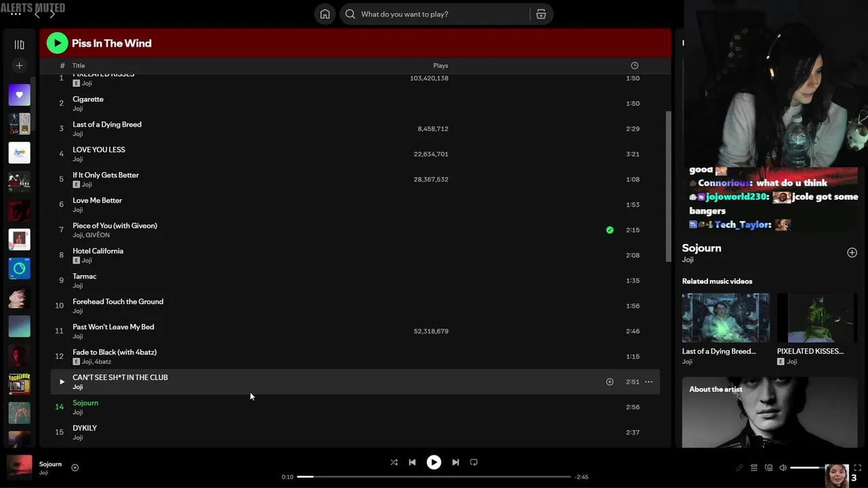Select track Past Won't Leave My Bed
The height and width of the screenshot is (488, 868).
point(113,327)
